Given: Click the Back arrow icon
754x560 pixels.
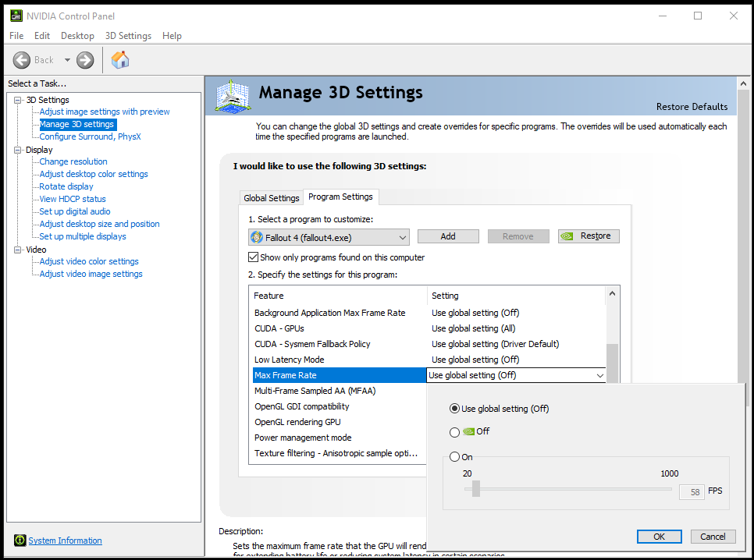Looking at the screenshot, I should (22, 60).
